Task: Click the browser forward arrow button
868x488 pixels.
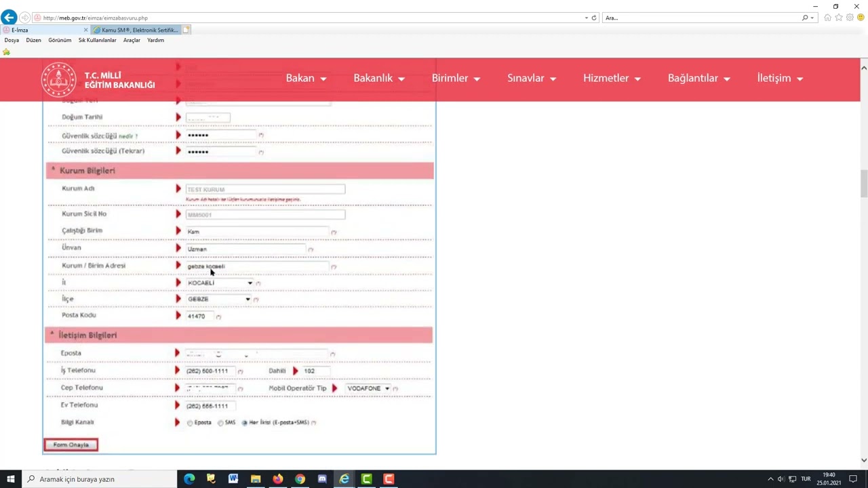Action: pyautogui.click(x=25, y=18)
